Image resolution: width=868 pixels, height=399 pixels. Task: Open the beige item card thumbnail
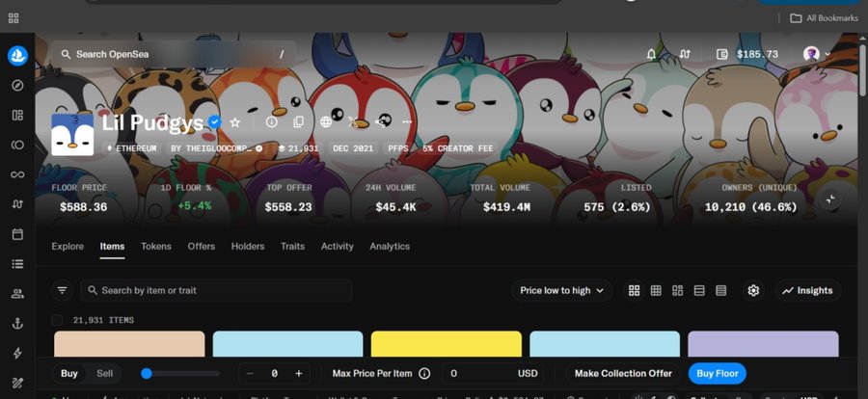coord(129,344)
